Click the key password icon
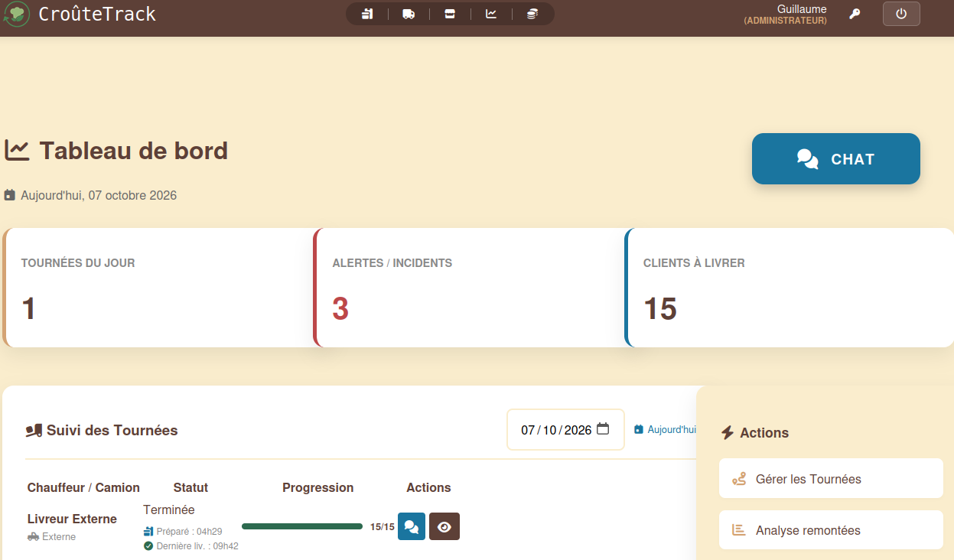The width and height of the screenshot is (954, 560). pos(855,14)
